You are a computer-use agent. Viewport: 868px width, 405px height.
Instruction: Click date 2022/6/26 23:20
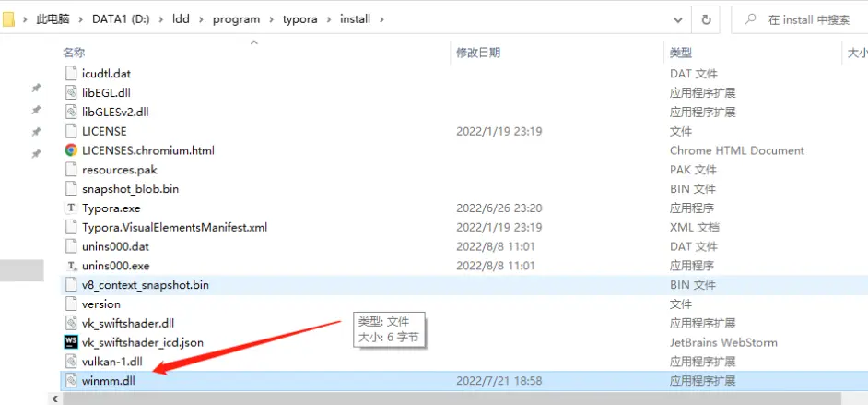coord(499,208)
